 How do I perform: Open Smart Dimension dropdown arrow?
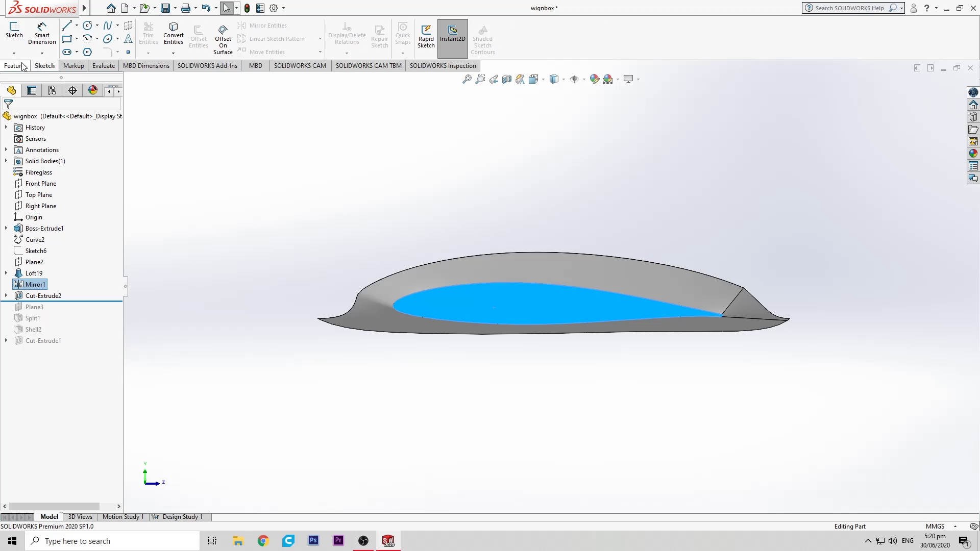coord(42,53)
